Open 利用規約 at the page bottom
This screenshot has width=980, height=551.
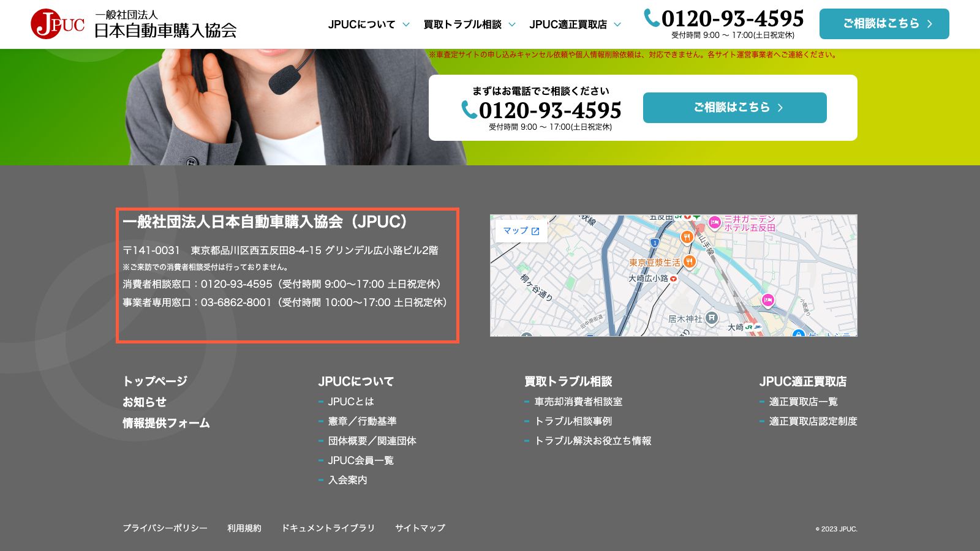pos(244,528)
